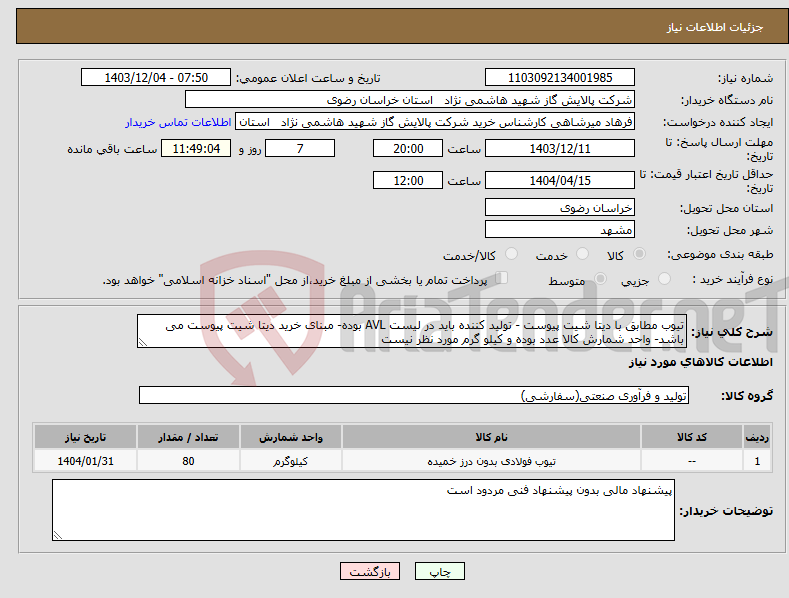
Task: Click the تعداد / مقدار column header
Action: coord(188,437)
